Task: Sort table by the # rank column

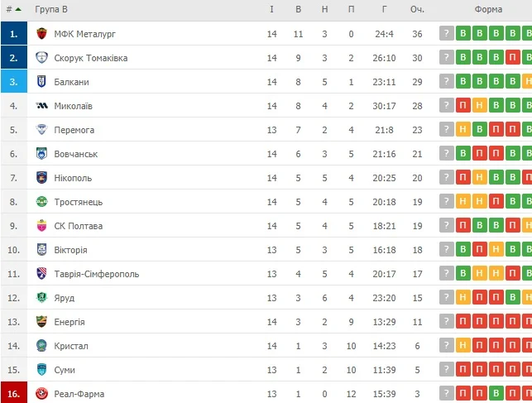Action: click(13, 9)
